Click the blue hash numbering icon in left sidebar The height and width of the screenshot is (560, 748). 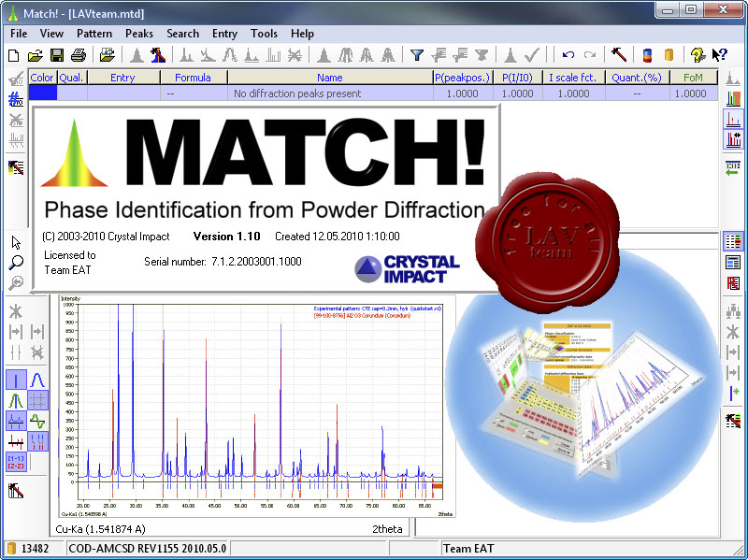tap(16, 99)
